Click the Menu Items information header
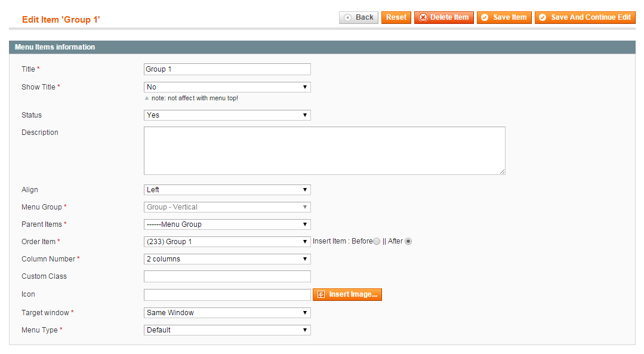644x354 pixels. coord(322,47)
